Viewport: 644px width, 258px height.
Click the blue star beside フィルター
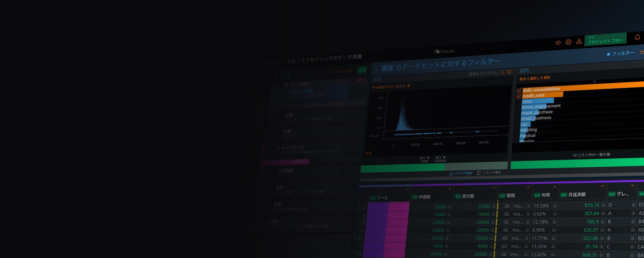tap(608, 54)
